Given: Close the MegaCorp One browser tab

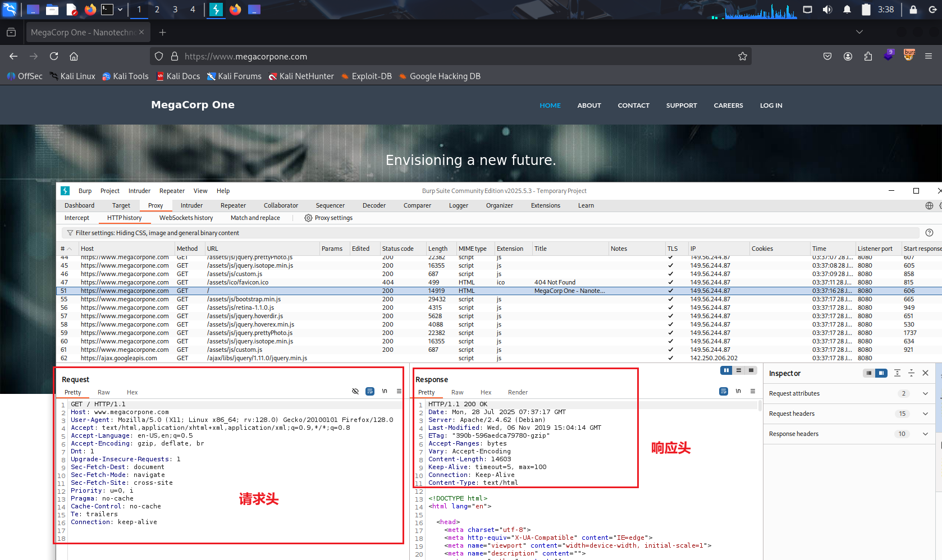Looking at the screenshot, I should 141,32.
